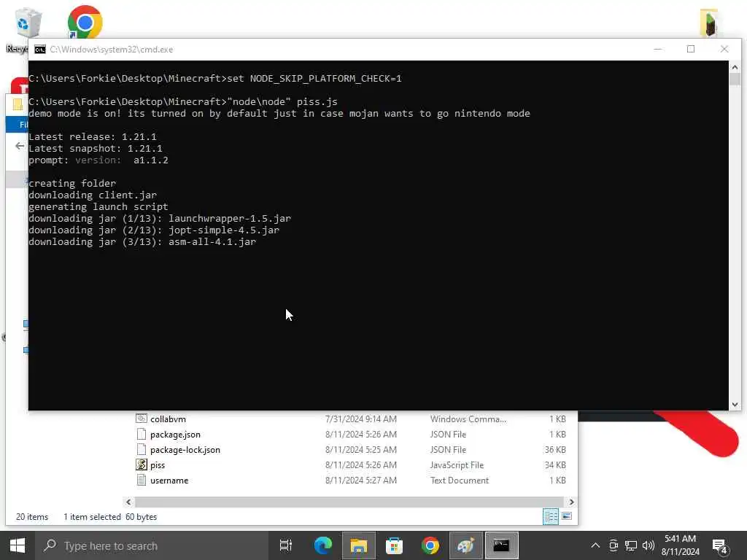Screen dimensions: 747x560
Task: Select the piss file name
Action: tap(158, 464)
